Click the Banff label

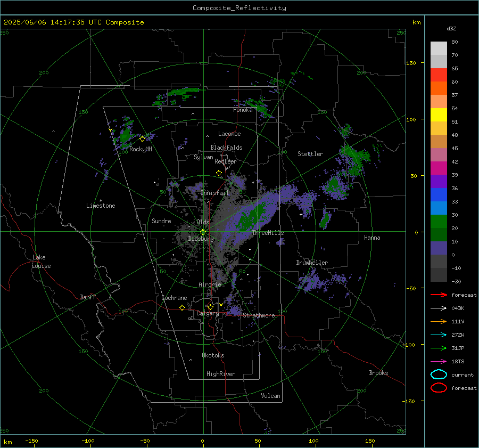click(x=88, y=297)
